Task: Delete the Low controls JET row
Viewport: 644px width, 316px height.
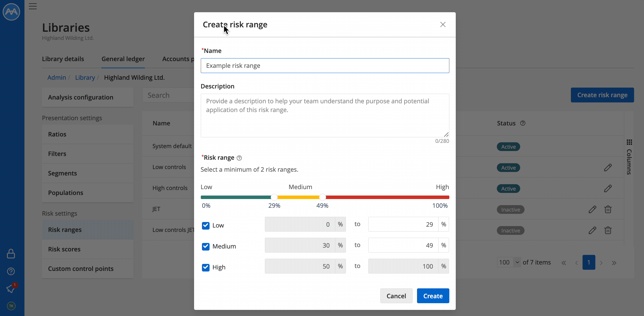Action: click(x=608, y=230)
